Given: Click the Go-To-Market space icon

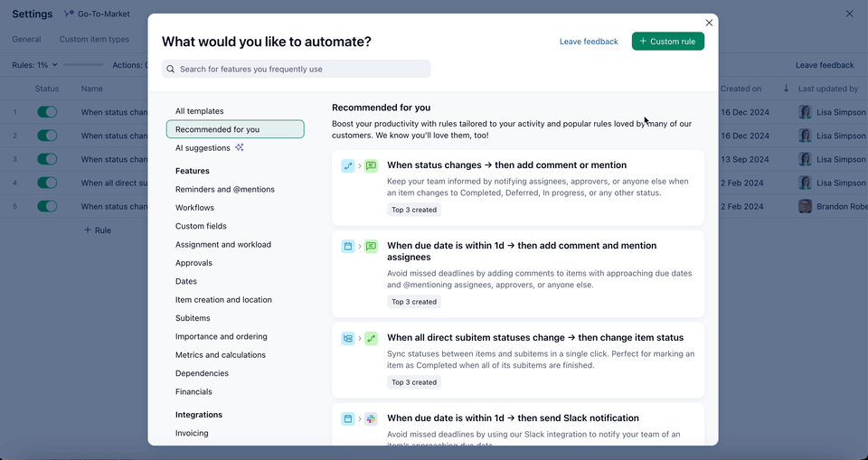Looking at the screenshot, I should [69, 14].
